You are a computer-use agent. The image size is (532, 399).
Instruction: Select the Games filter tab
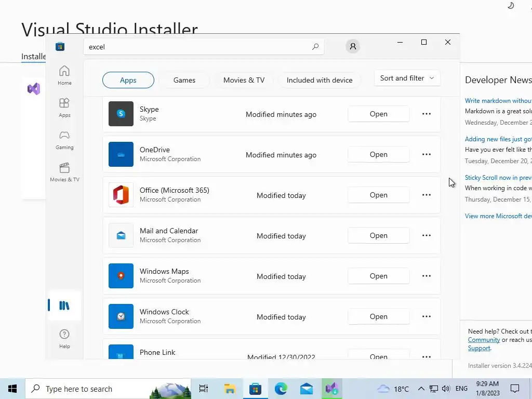coord(184,80)
